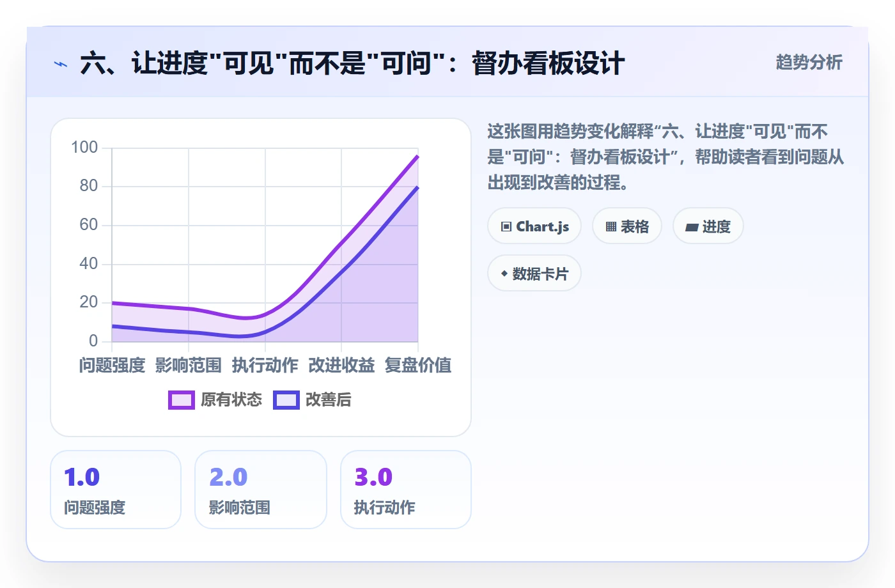Click the progress icon in 进度 tag
Image resolution: width=895 pixels, height=588 pixels.
click(x=692, y=227)
